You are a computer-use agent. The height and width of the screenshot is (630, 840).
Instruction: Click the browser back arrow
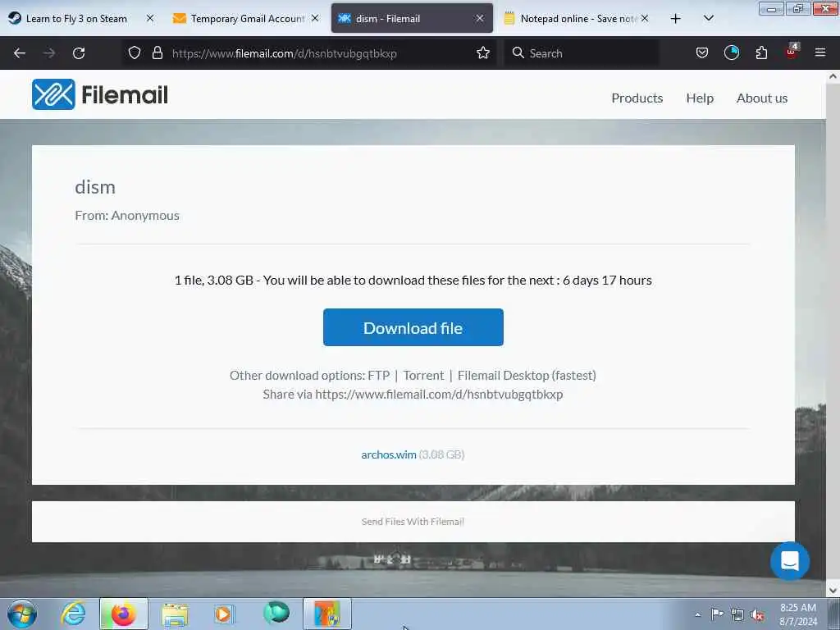(20, 53)
